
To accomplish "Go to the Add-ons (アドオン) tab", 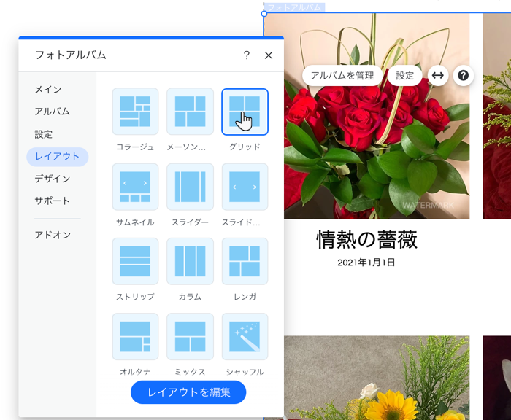I will pyautogui.click(x=52, y=235).
